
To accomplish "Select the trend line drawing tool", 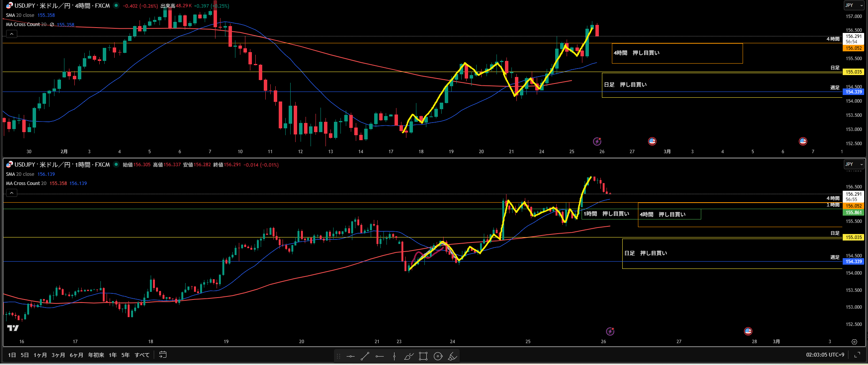I will point(365,357).
